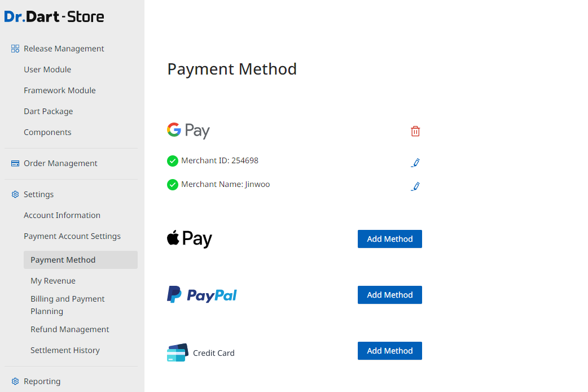
Task: Click the PayPal logo
Action: tap(202, 295)
